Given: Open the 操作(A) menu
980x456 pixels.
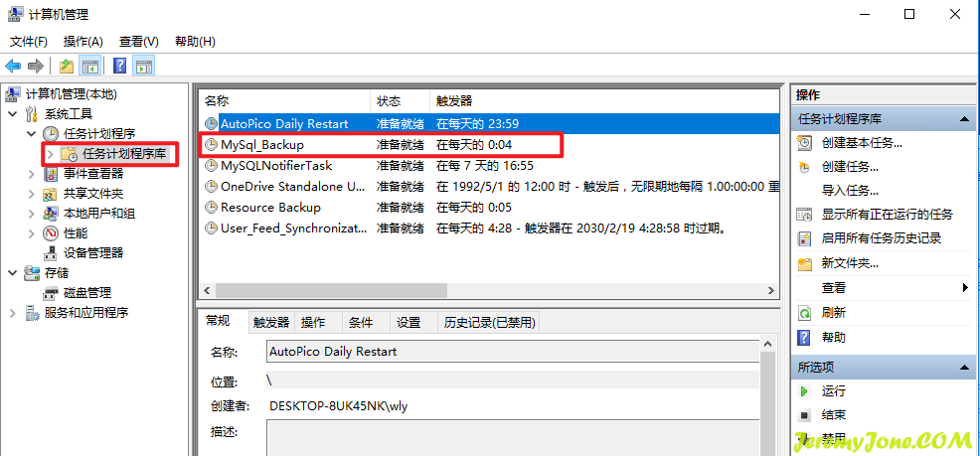Looking at the screenshot, I should tap(83, 42).
